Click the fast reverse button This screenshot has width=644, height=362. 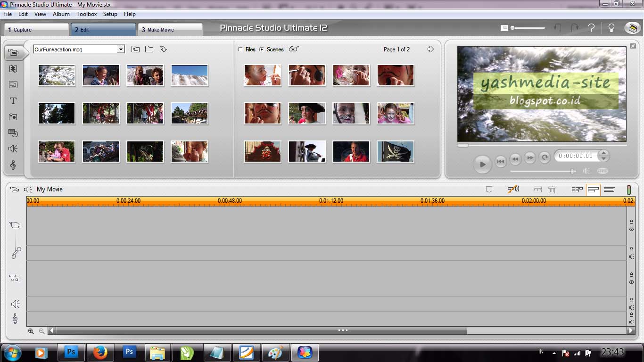coord(515,159)
